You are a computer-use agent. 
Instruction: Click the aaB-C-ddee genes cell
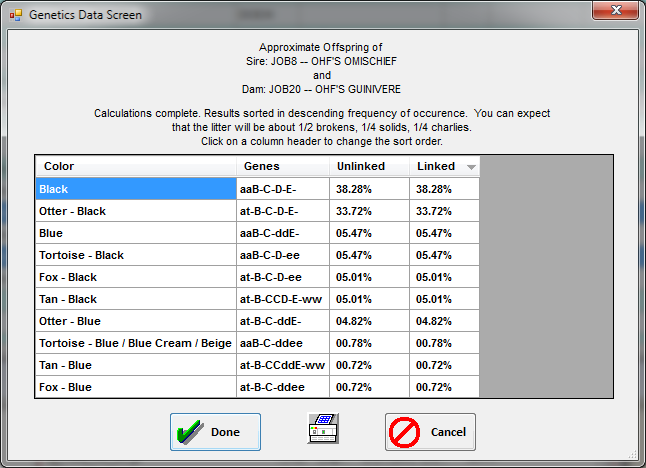[283, 343]
